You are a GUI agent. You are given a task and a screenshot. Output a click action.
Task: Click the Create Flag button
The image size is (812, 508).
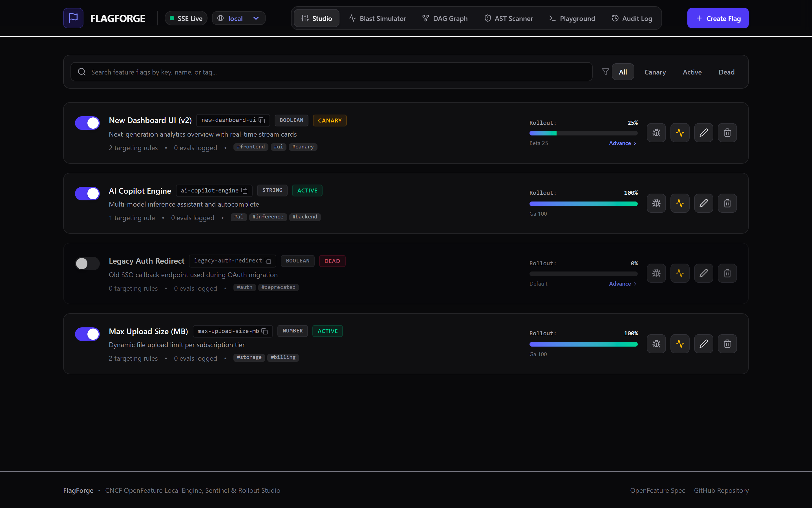pyautogui.click(x=718, y=18)
